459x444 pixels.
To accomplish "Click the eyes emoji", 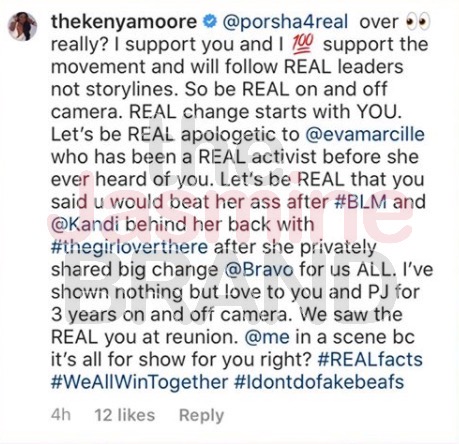I will pyautogui.click(x=417, y=22).
